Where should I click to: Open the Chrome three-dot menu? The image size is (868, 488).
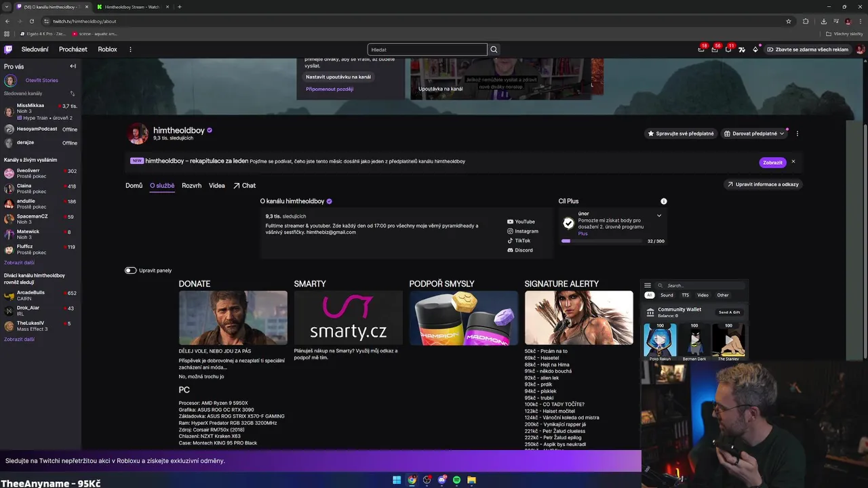click(x=860, y=21)
